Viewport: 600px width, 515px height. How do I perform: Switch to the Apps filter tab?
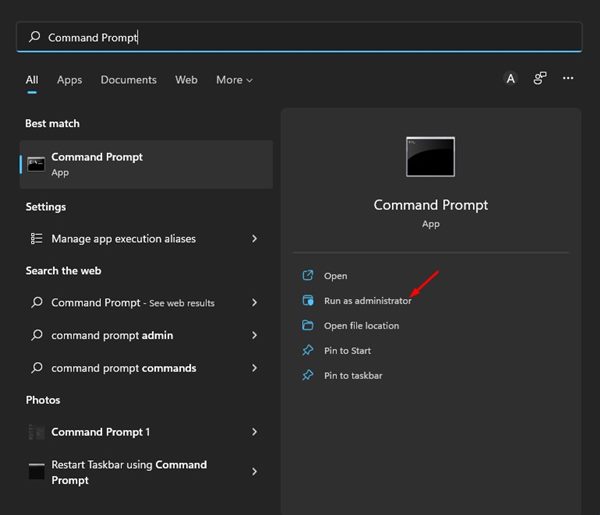(x=69, y=80)
